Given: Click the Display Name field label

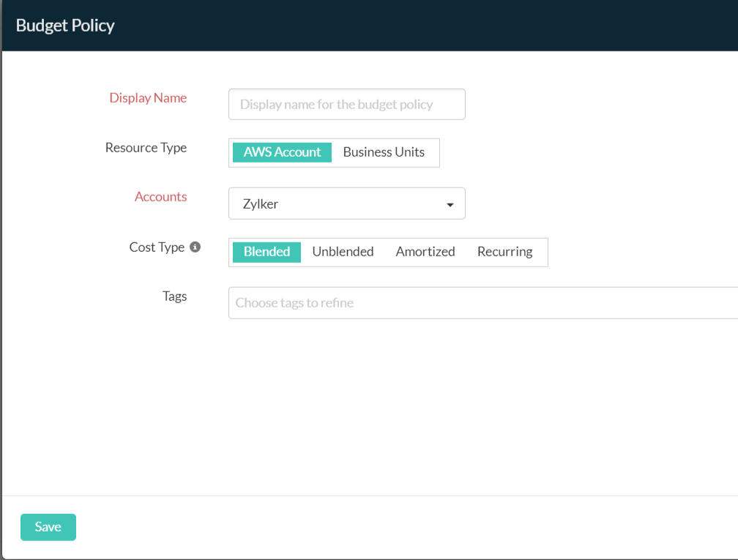Looking at the screenshot, I should tap(148, 98).
